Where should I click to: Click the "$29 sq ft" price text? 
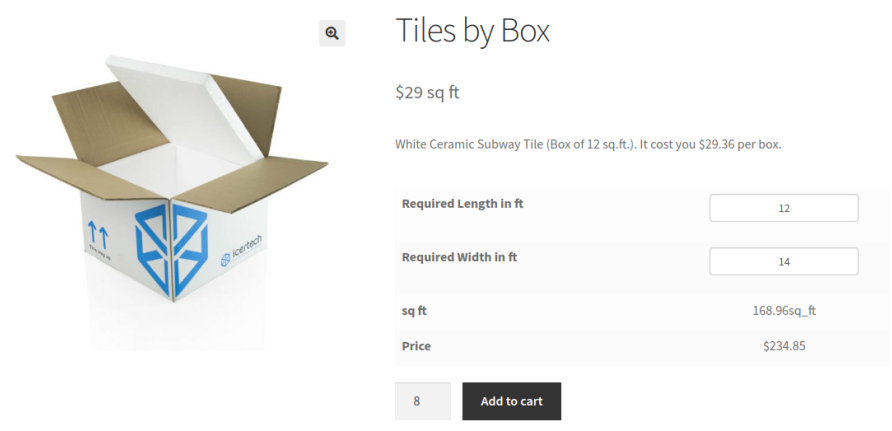click(x=427, y=93)
